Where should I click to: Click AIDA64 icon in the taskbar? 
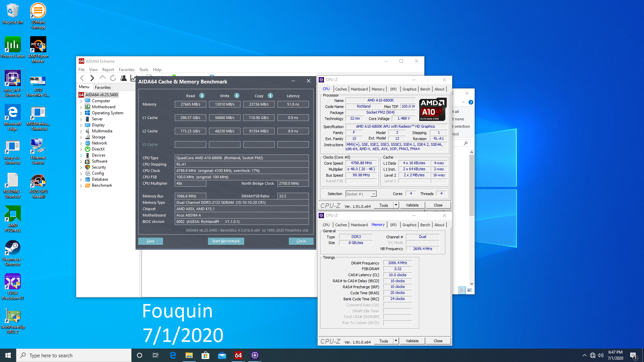[x=238, y=355]
